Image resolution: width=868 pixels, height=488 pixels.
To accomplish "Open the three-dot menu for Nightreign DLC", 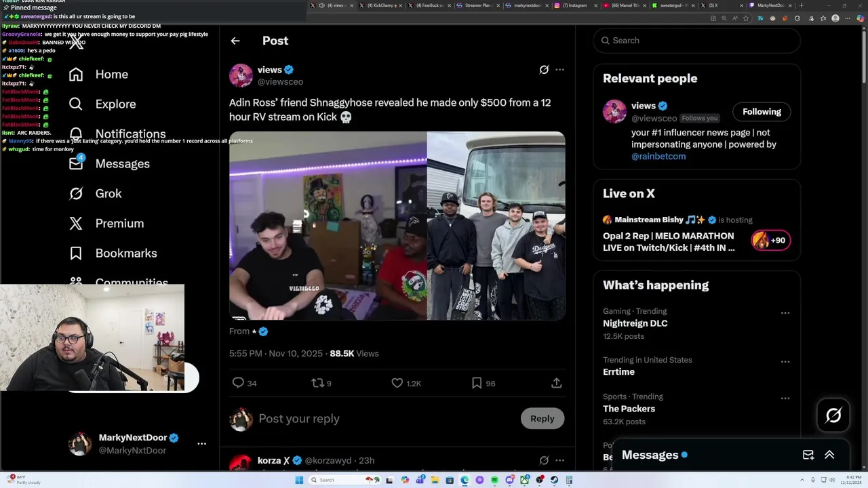I will point(785,313).
